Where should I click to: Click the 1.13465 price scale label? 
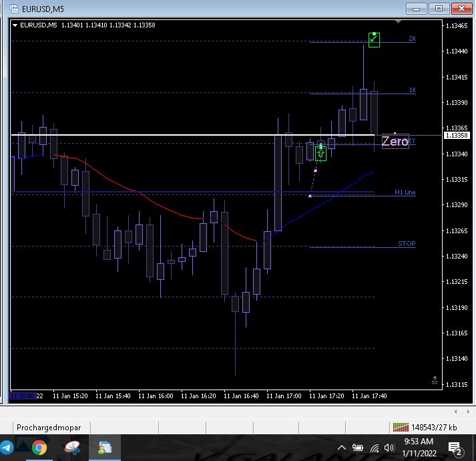(456, 26)
